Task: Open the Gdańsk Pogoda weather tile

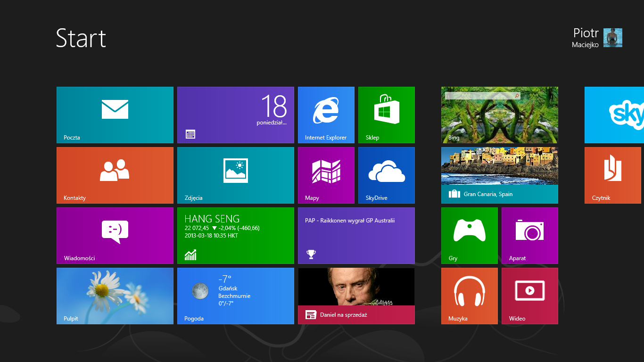Action: point(235,296)
